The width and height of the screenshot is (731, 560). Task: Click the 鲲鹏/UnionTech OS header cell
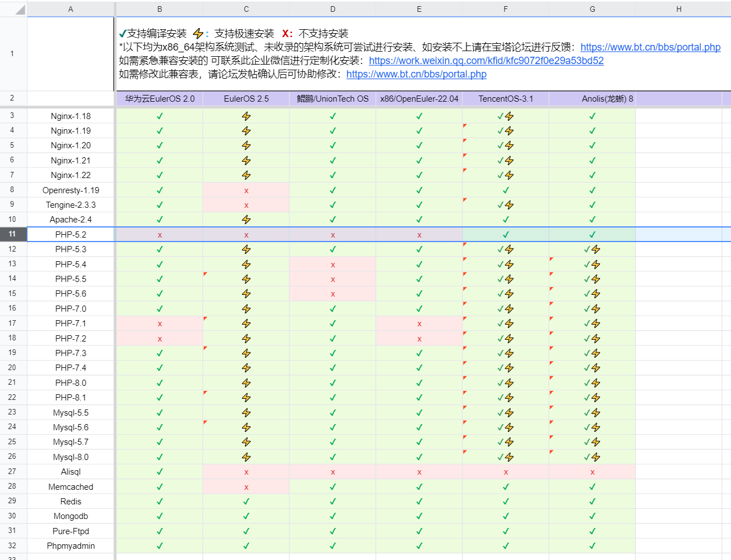333,99
